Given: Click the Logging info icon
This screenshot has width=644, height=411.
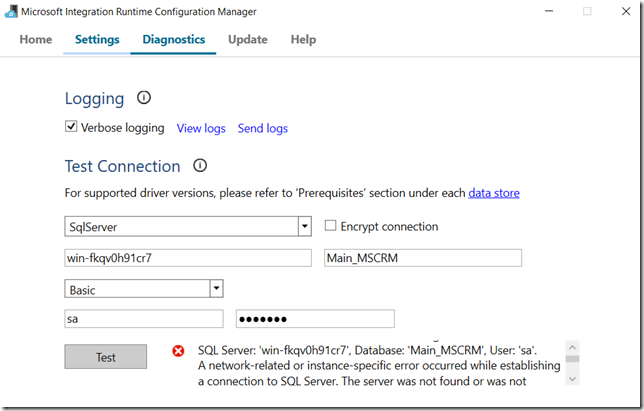Looking at the screenshot, I should coord(144,98).
